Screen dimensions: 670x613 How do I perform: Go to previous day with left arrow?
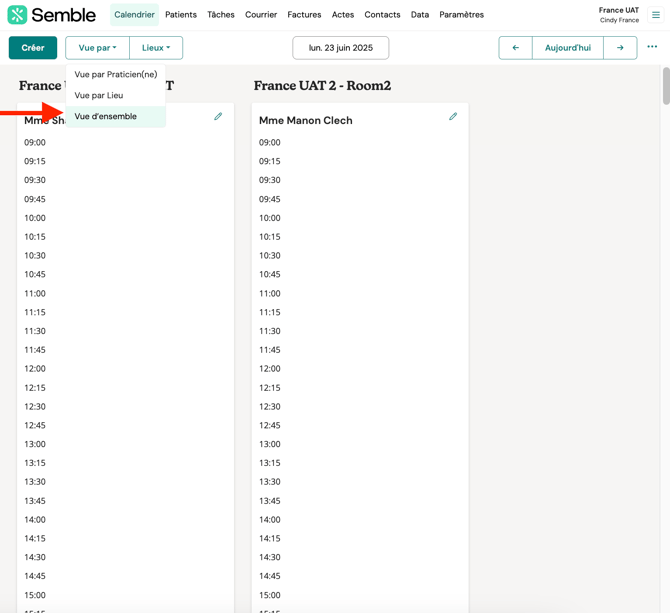point(515,48)
